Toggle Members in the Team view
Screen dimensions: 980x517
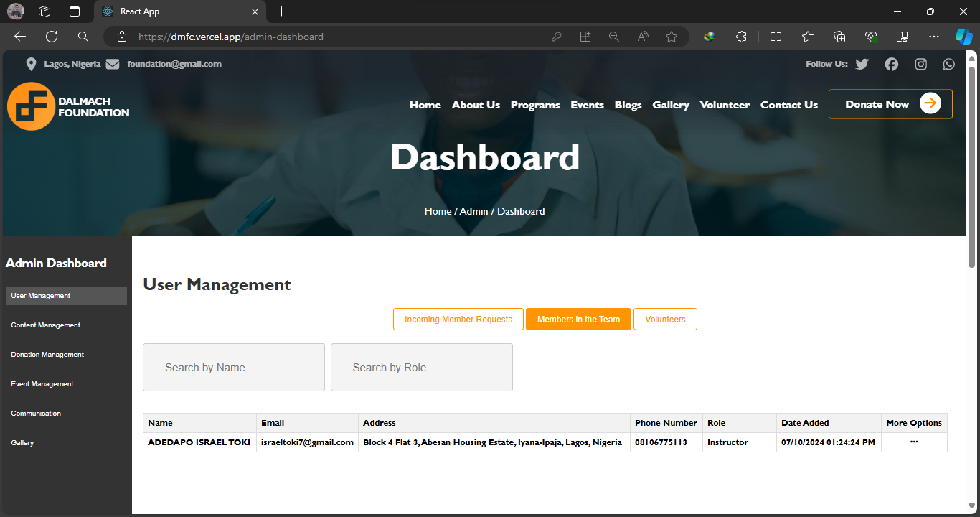pyautogui.click(x=578, y=319)
